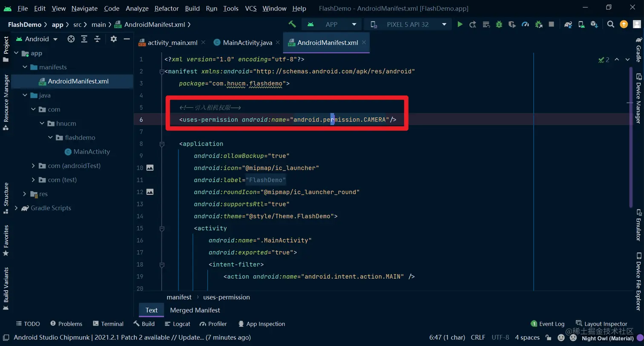Open the Android project view dropdown
This screenshot has width=644, height=346.
[x=37, y=39]
